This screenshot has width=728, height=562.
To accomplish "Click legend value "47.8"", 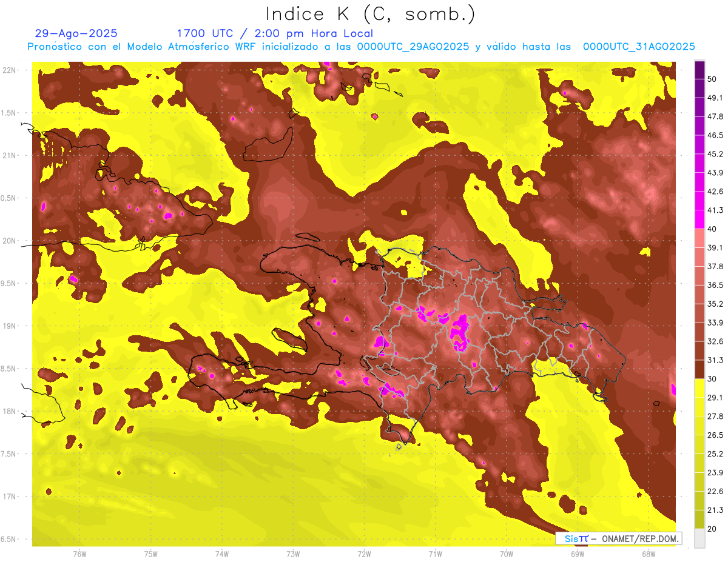I will click(715, 116).
